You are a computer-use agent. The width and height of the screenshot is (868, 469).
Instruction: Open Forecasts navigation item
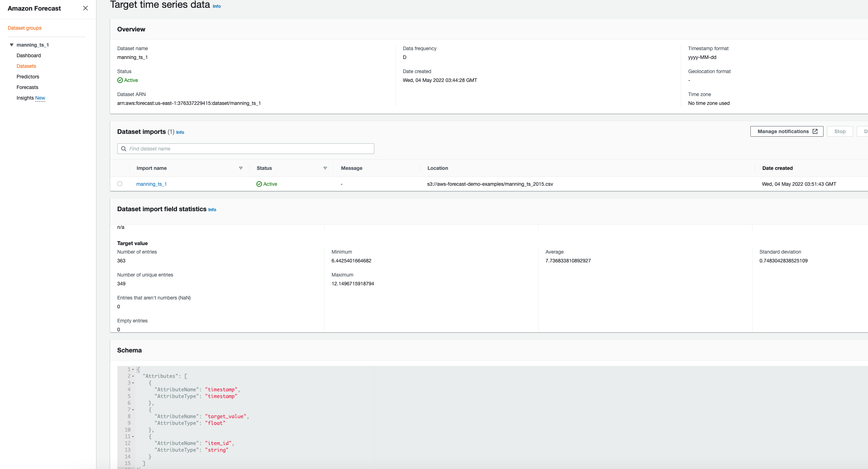coord(27,87)
